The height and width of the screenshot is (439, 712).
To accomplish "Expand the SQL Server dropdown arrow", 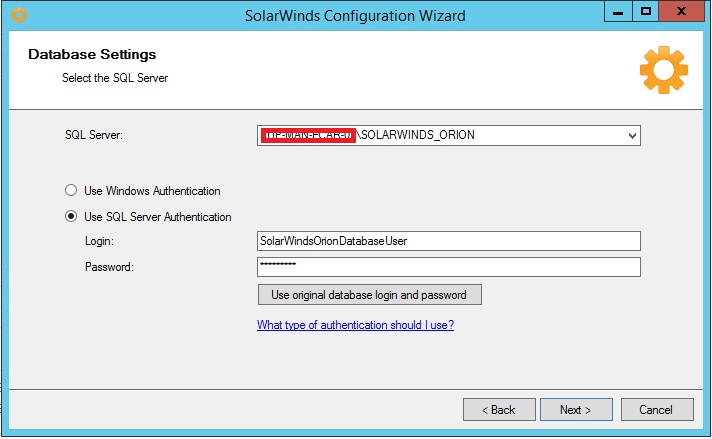I will pyautogui.click(x=632, y=136).
